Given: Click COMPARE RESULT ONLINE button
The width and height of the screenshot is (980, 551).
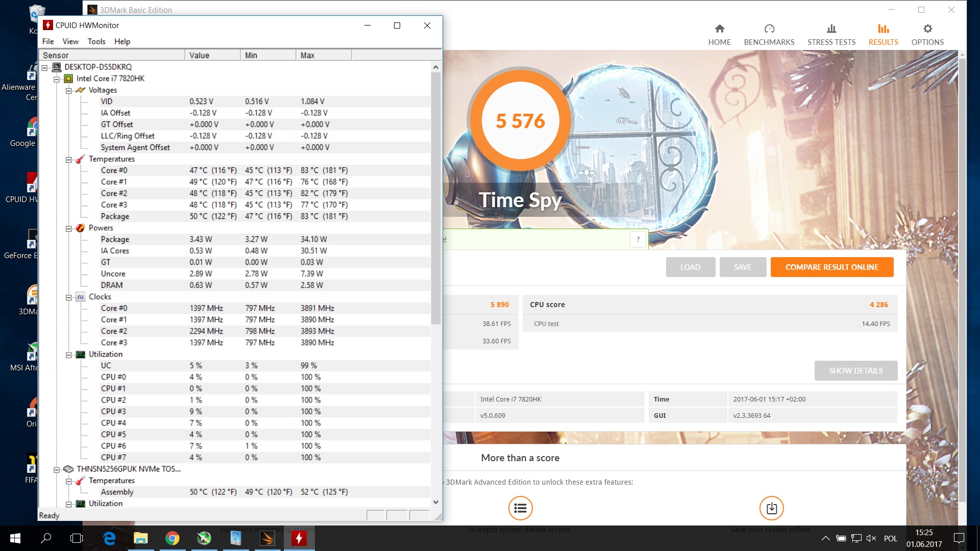Looking at the screenshot, I should coord(831,267).
